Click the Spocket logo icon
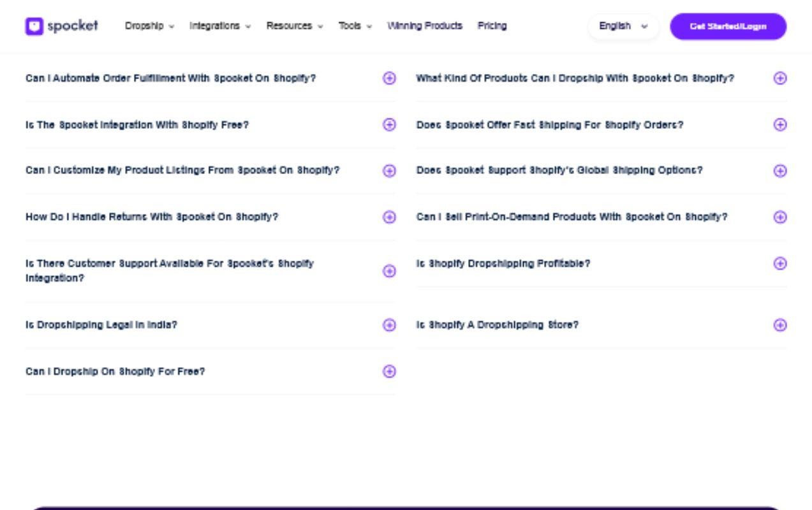This screenshot has width=812, height=510. click(34, 26)
